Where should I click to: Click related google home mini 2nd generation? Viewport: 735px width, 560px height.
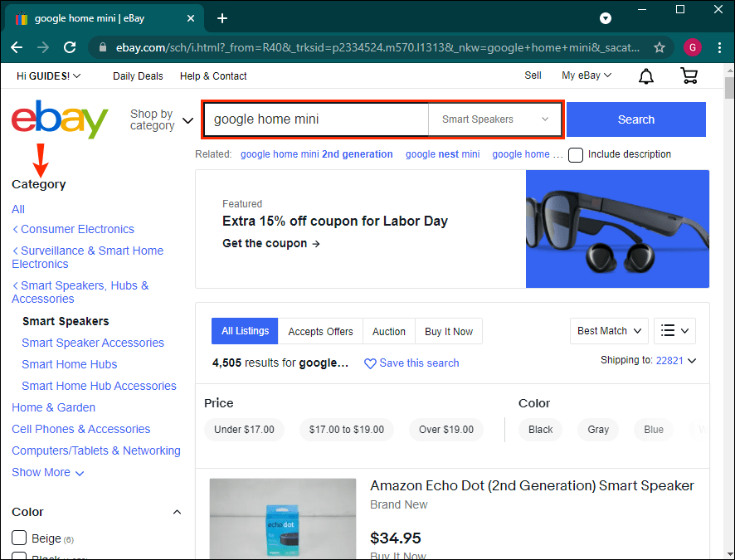pyautogui.click(x=316, y=154)
